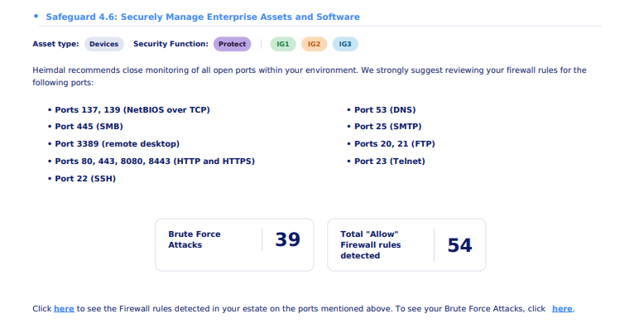This screenshot has width=644, height=328.
Task: Open the Safeguard 4.6 section heading link
Action: pyautogui.click(x=203, y=17)
